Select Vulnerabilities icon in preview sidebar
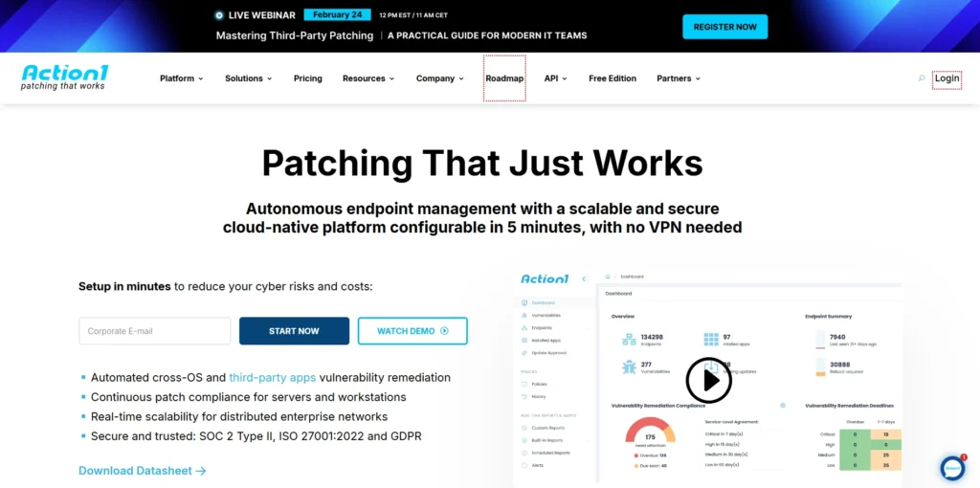 523,315
